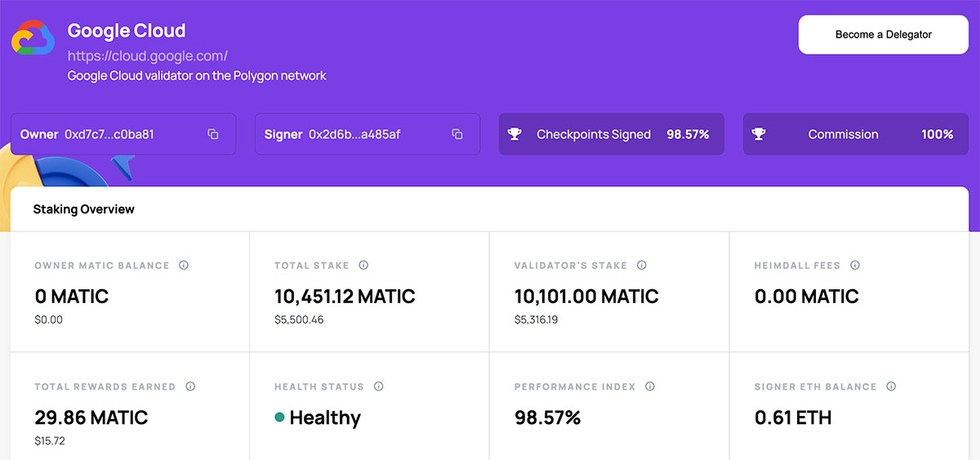Click the Signer address 0x2d6b...a485af
980x460 pixels.
coord(354,134)
